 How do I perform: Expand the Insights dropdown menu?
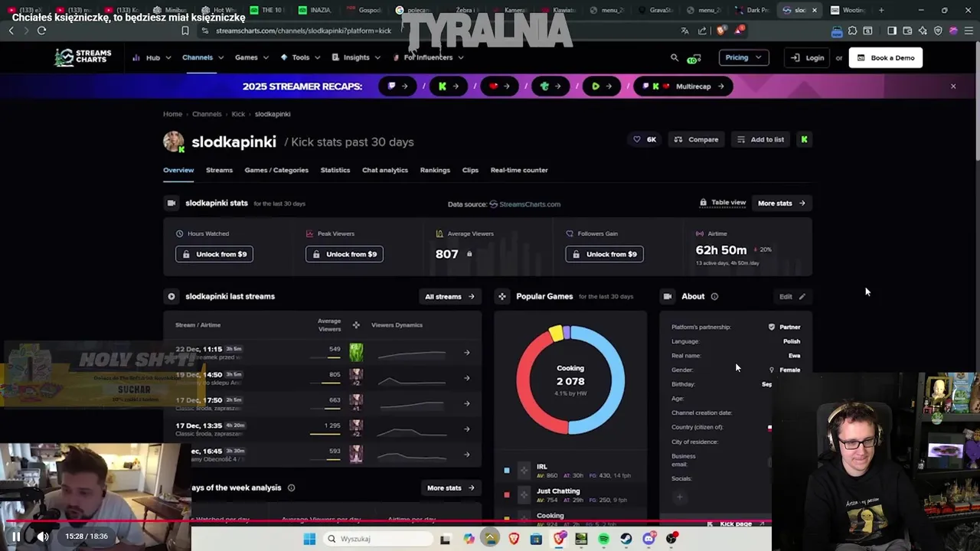tap(356, 57)
